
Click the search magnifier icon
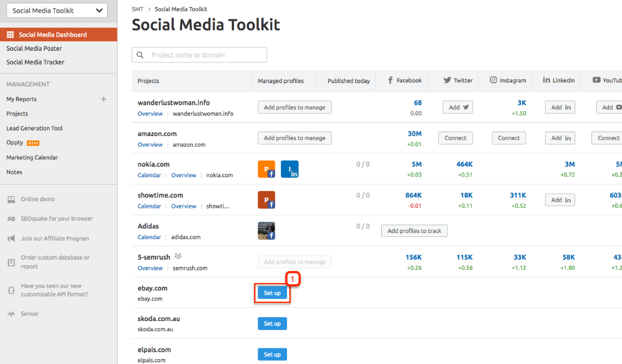click(x=140, y=55)
